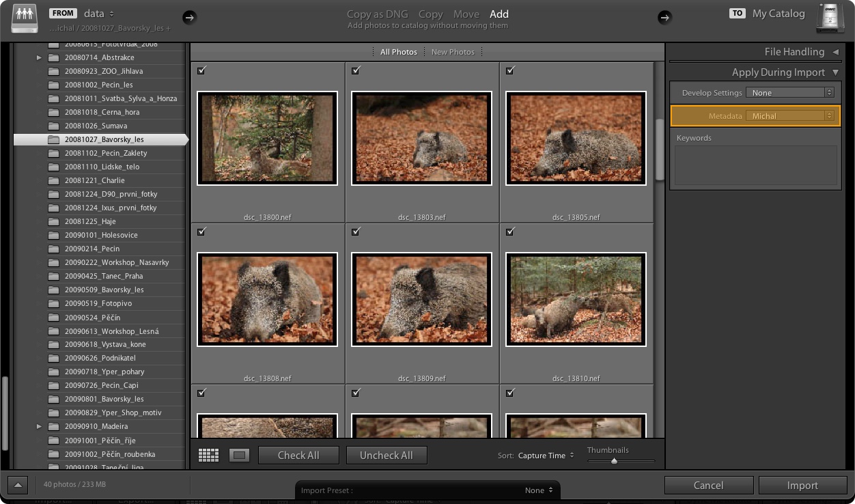Image resolution: width=855 pixels, height=504 pixels.
Task: Show All Photos tab
Action: [399, 52]
